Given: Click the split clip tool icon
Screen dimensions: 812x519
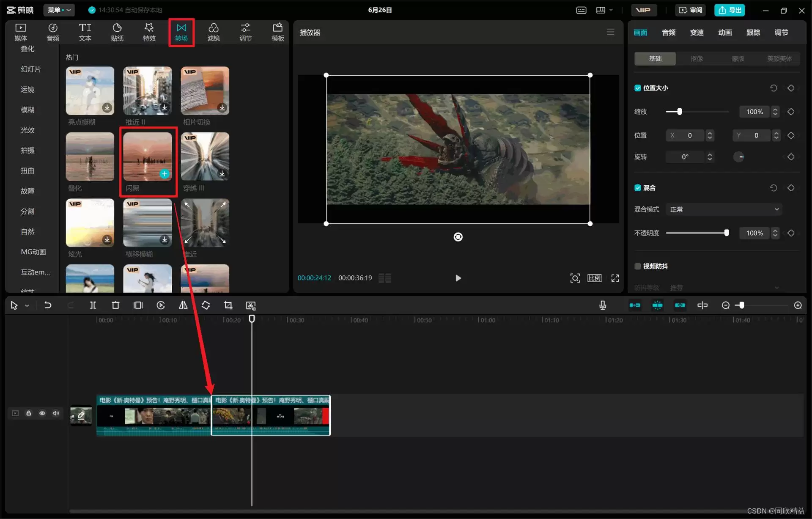Looking at the screenshot, I should [x=93, y=305].
